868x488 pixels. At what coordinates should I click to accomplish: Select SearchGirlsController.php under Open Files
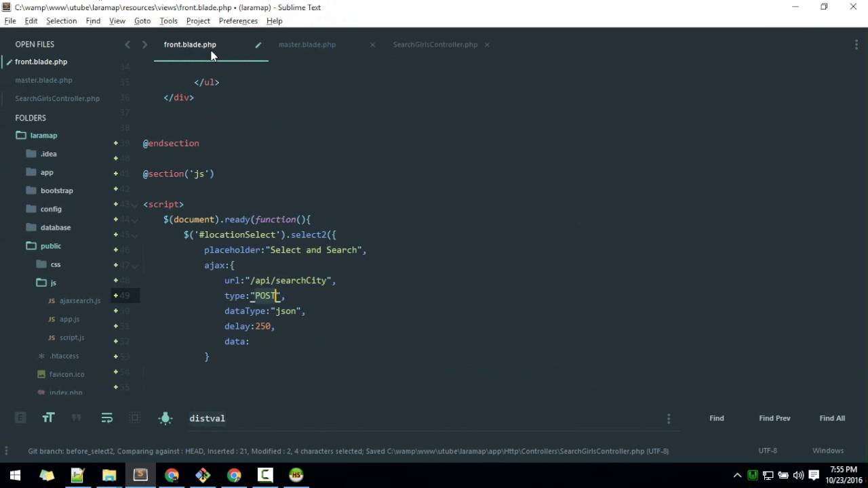[57, 98]
